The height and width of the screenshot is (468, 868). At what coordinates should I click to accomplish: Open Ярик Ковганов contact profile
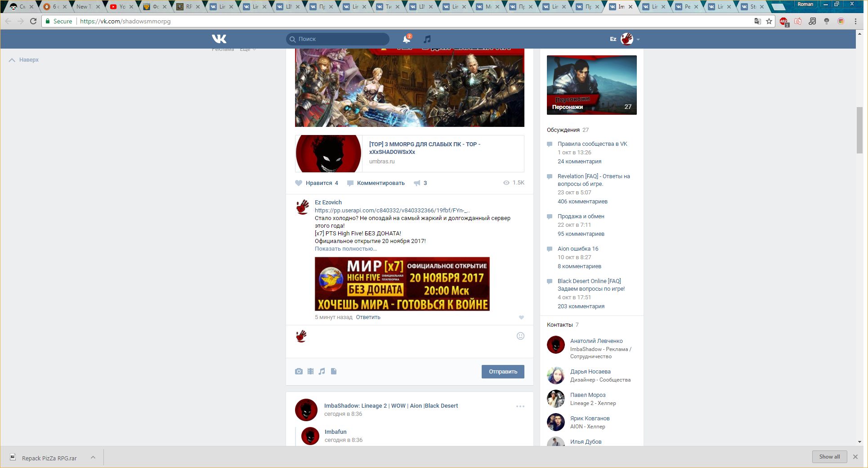click(x=590, y=418)
